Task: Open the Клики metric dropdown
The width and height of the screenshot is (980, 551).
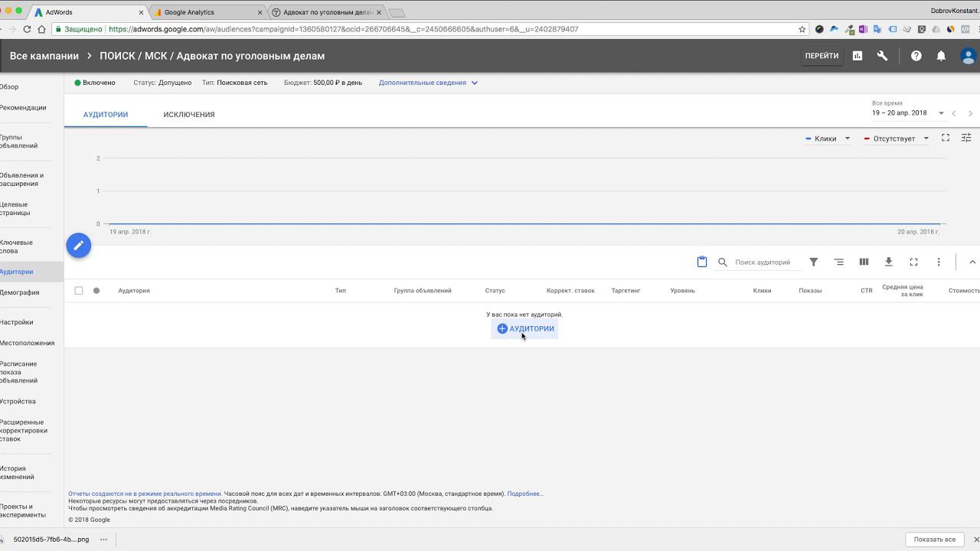Action: pos(828,139)
